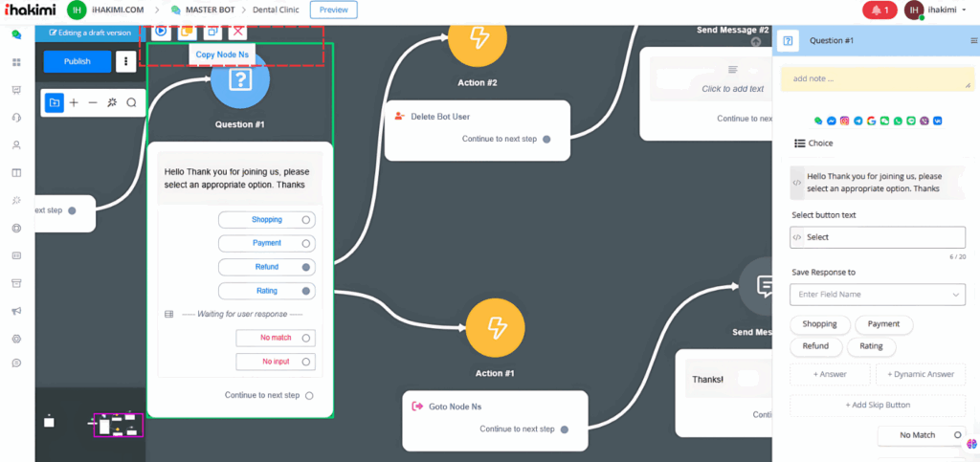Open the Save Response to field dropdown
The height and width of the screenshot is (462, 980).
point(877,295)
